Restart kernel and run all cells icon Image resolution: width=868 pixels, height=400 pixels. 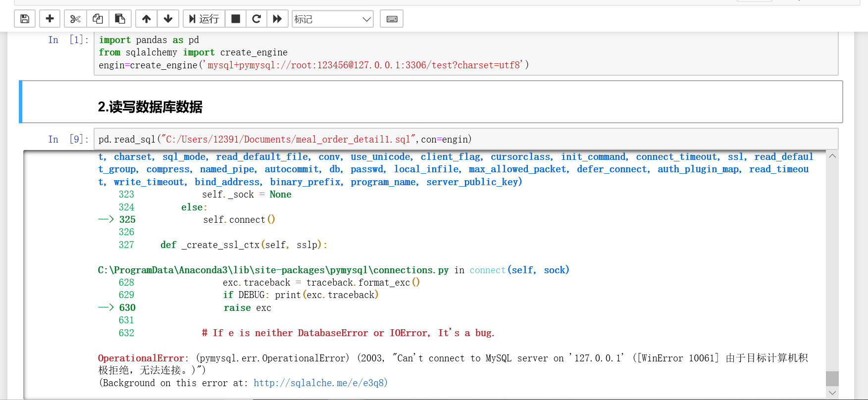(277, 19)
